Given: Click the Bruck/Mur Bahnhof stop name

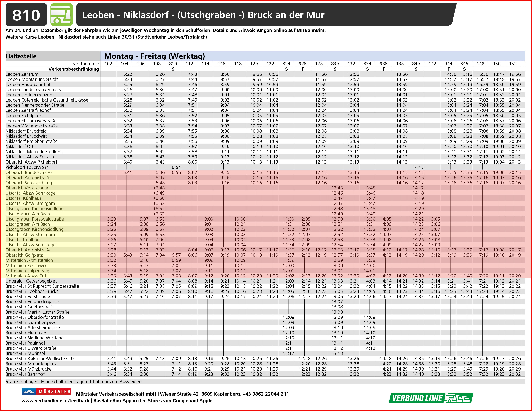Looking at the screenshot, I should pyautogui.click(x=25, y=374).
